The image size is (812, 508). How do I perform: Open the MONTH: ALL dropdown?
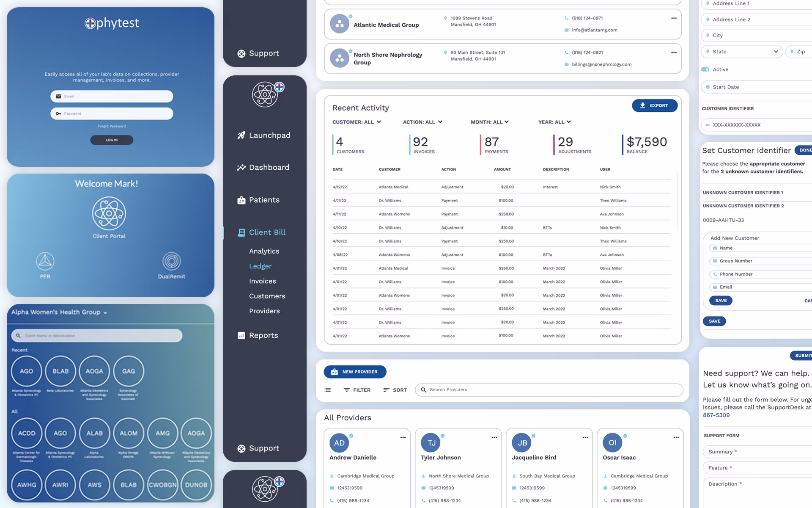[x=489, y=122]
